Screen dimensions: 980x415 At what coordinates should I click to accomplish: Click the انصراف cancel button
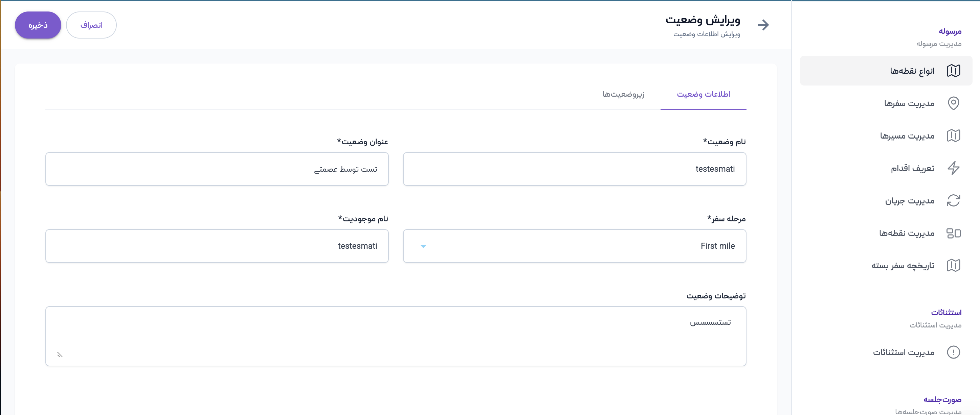pos(91,25)
